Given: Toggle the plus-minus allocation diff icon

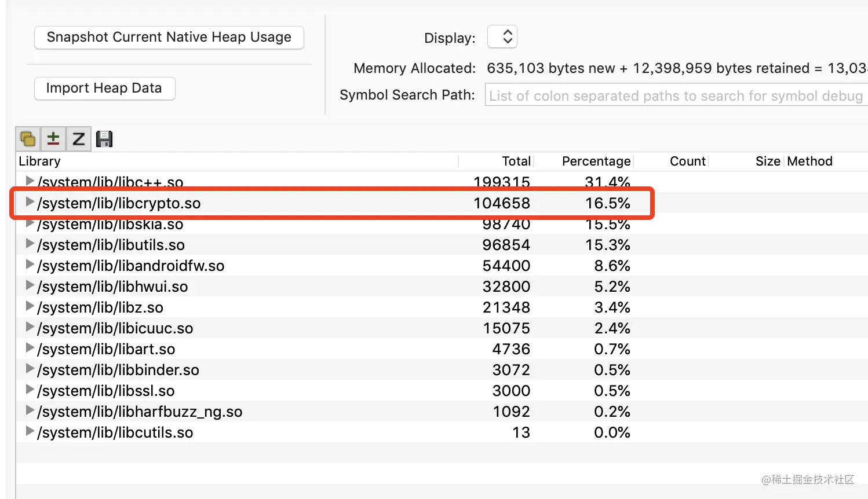Looking at the screenshot, I should click(x=53, y=139).
